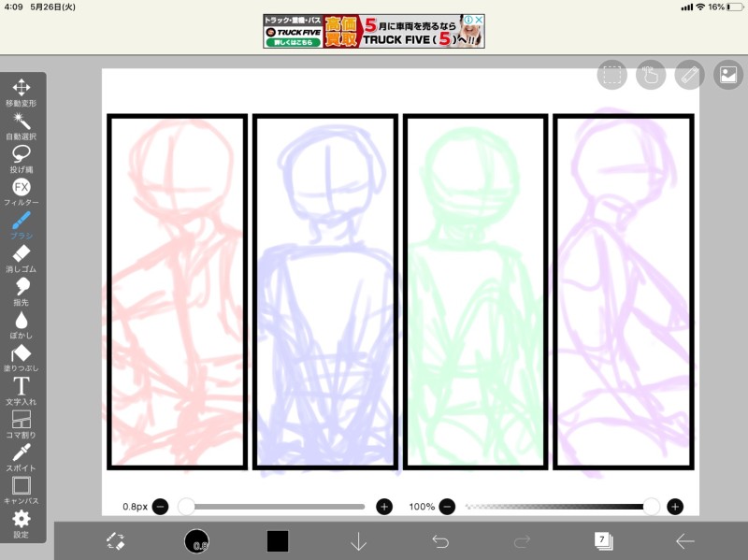
Task: Open brush settings circle showing 0.8
Action: coord(196,541)
